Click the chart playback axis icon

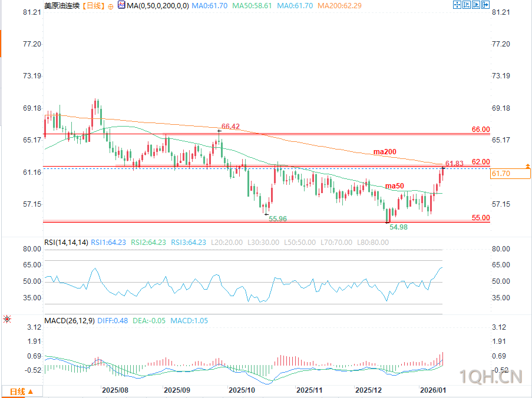476,5
